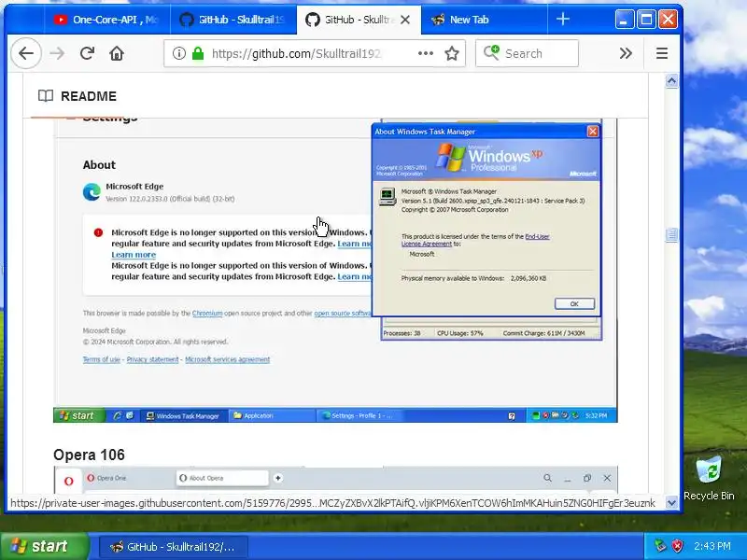
Task: Close the active GitHub tab
Action: click(x=405, y=20)
